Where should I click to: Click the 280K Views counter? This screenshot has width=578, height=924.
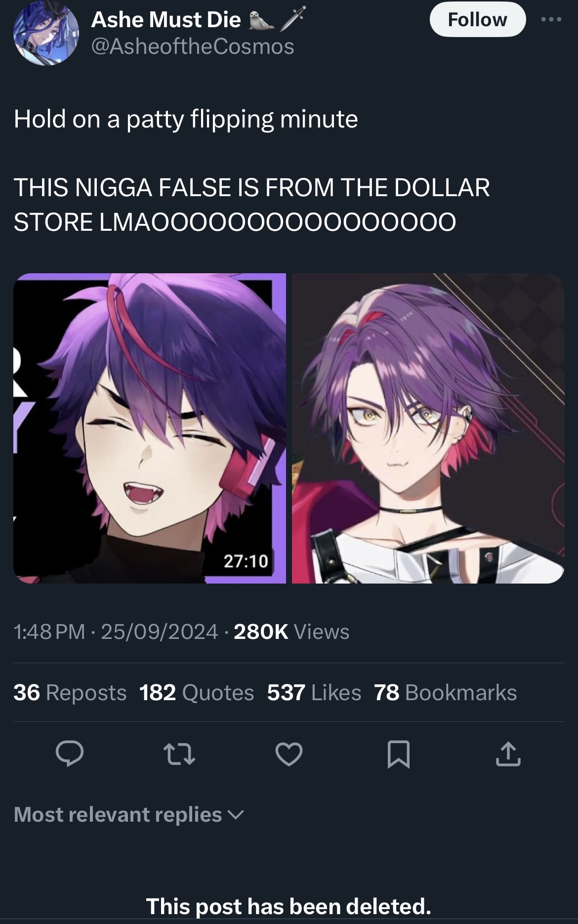[x=291, y=631]
